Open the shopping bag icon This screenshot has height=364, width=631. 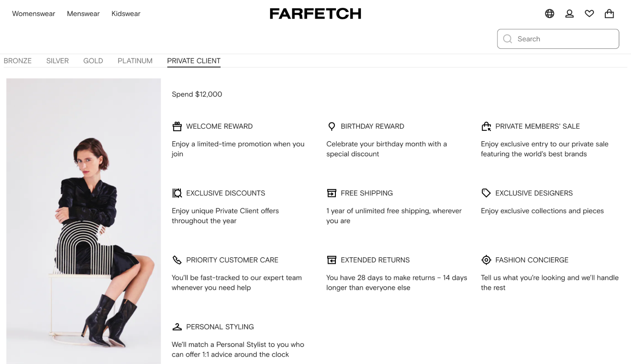[609, 14]
